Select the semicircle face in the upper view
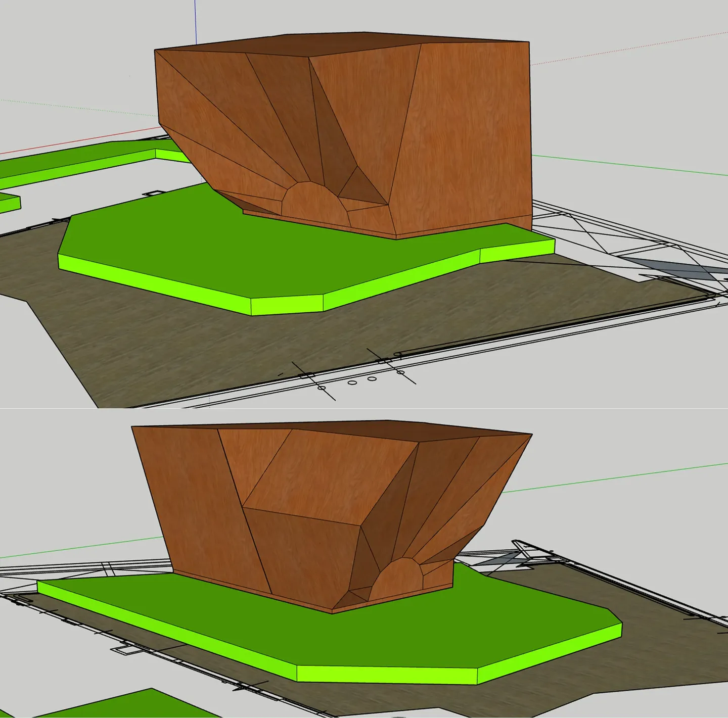This screenshot has height=718, width=728. [314, 203]
